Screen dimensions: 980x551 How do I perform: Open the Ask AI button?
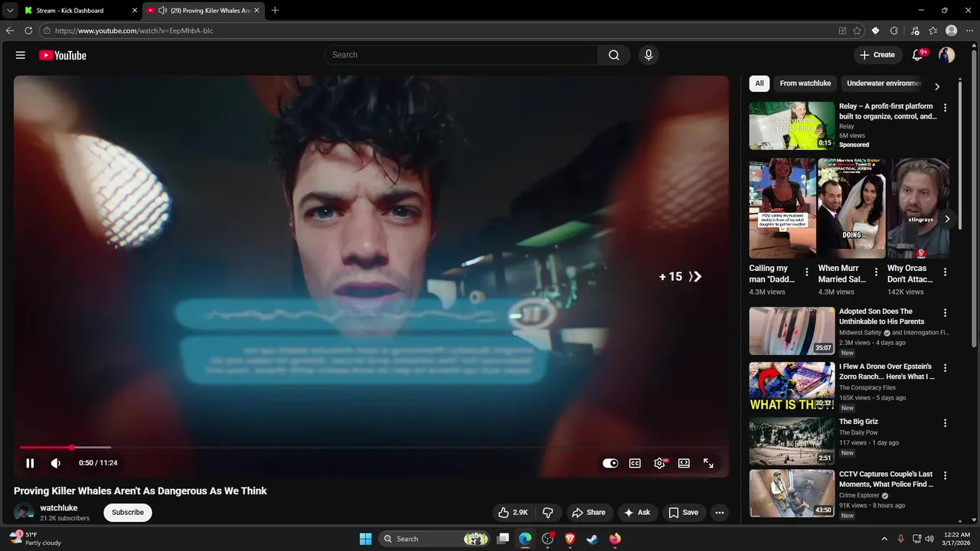pyautogui.click(x=637, y=513)
